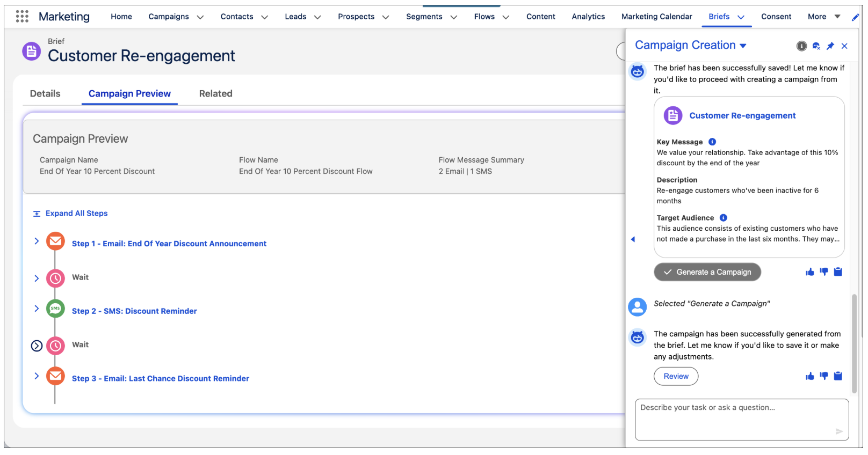The width and height of the screenshot is (868, 455).
Task: Click the agent avatar beside brief saved message
Action: [638, 71]
